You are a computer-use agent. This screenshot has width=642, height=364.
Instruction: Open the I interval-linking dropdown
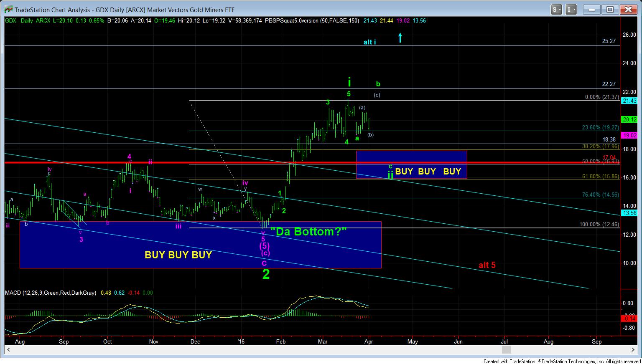click(571, 10)
